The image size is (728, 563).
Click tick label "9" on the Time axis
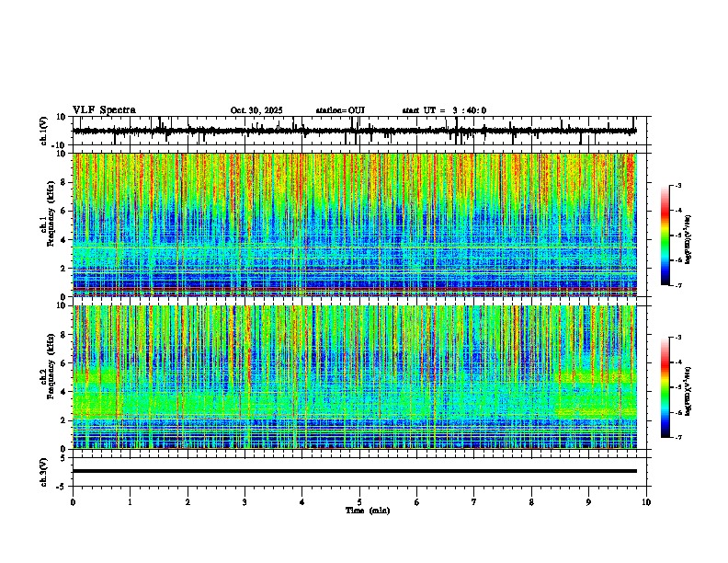pyautogui.click(x=588, y=502)
